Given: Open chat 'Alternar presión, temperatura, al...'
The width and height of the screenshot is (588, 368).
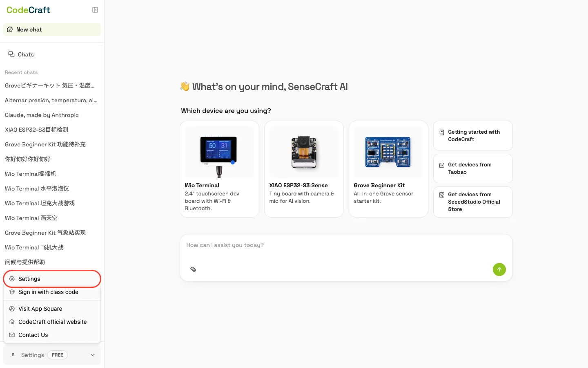Looking at the screenshot, I should click(51, 100).
